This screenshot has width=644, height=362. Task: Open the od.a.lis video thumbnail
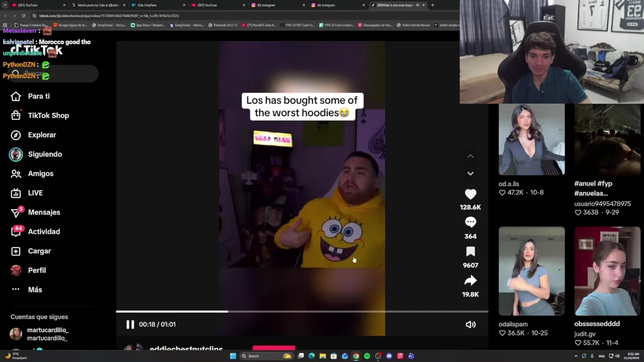tap(532, 140)
